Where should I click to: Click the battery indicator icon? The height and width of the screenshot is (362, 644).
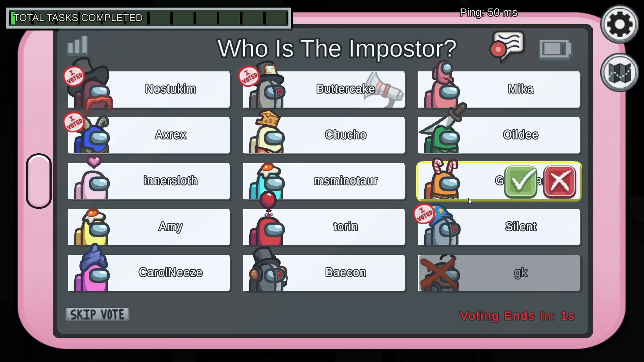click(x=556, y=49)
